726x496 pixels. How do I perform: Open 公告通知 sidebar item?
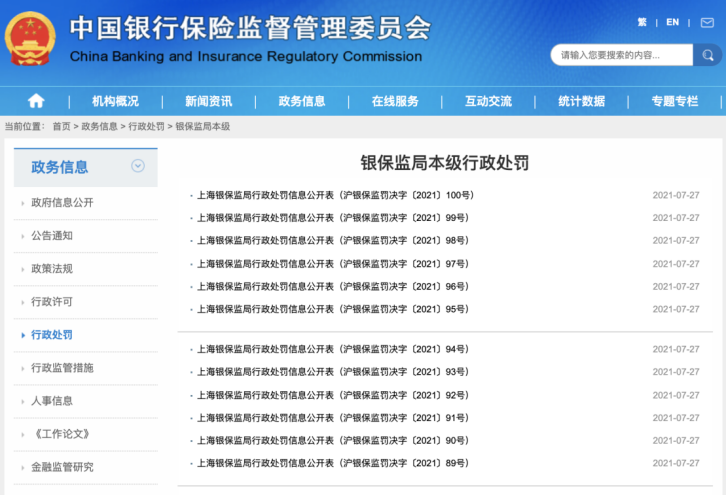52,235
